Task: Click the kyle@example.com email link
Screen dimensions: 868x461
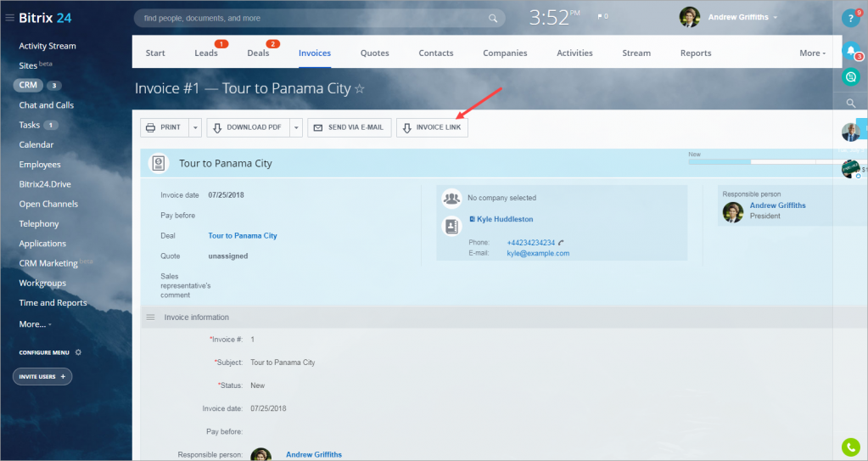Action: pos(538,253)
